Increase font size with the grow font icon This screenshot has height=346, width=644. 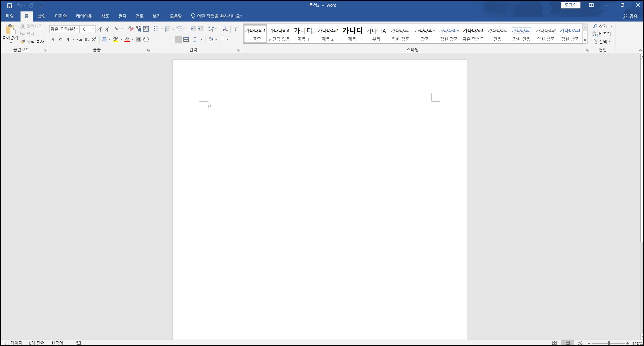pyautogui.click(x=100, y=29)
